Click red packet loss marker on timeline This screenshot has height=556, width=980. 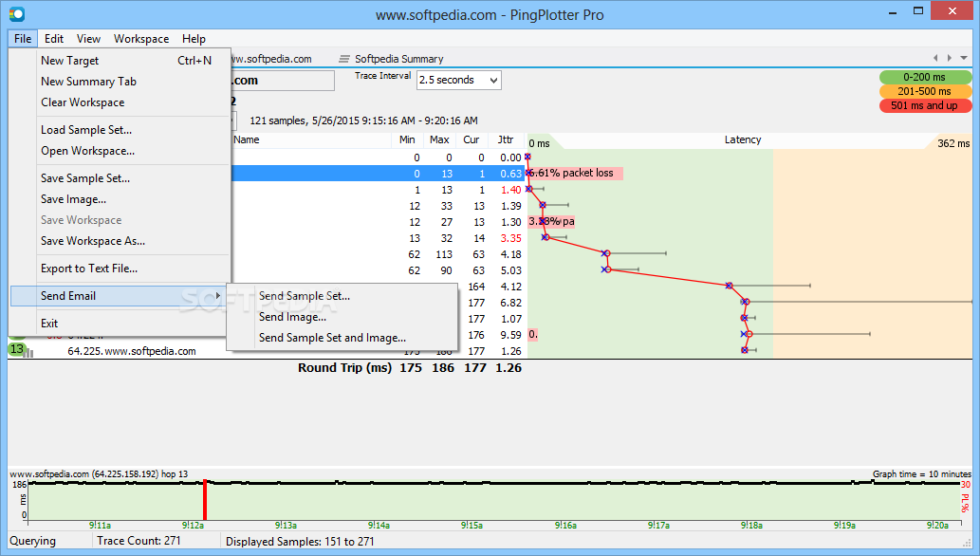tap(204, 500)
